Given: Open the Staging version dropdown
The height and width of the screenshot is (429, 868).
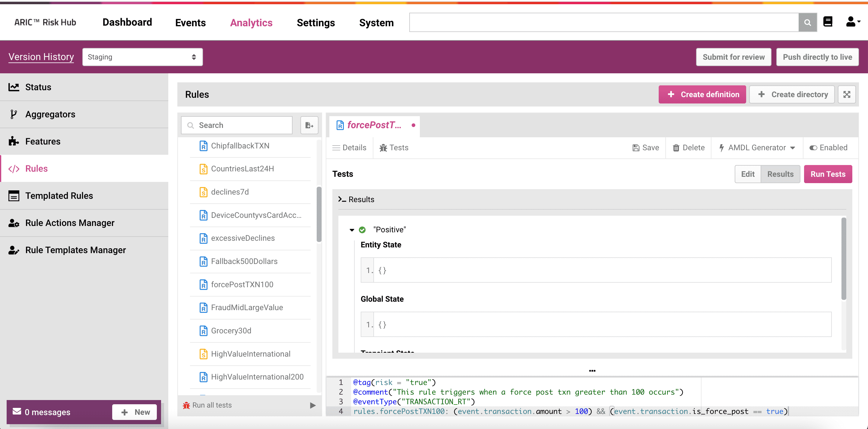Looking at the screenshot, I should click(143, 57).
